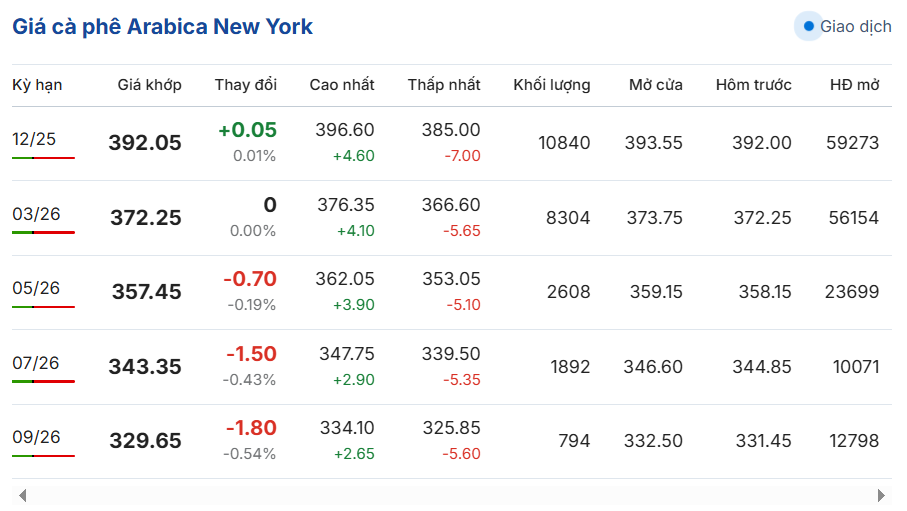Click the Cao nhất column header
The image size is (907, 511).
[x=342, y=85]
